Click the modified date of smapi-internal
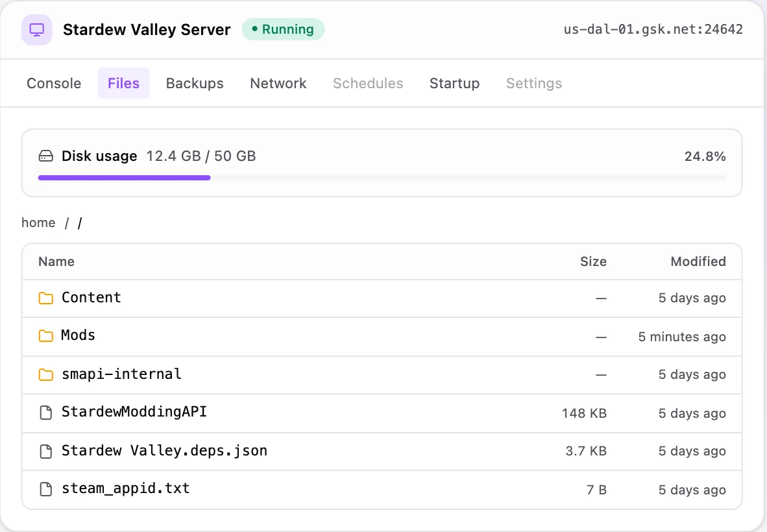Screen dimensions: 767x532 tap(692, 375)
